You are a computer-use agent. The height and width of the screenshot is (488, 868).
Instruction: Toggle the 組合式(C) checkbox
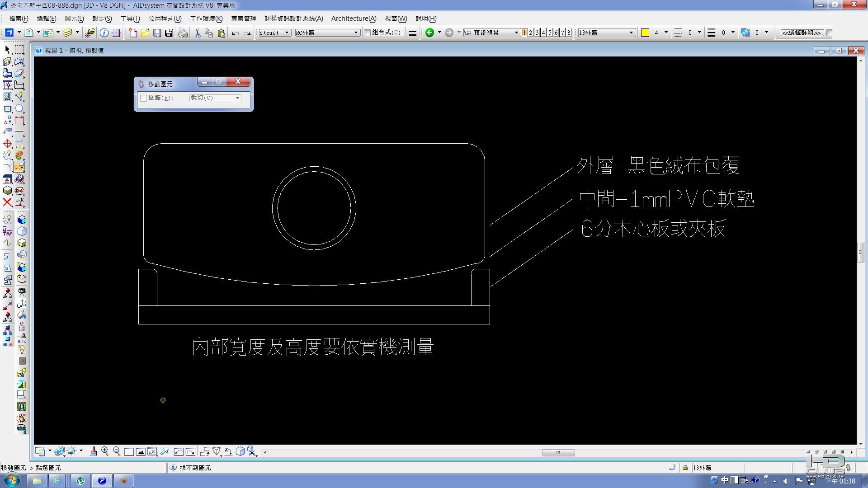click(x=368, y=33)
